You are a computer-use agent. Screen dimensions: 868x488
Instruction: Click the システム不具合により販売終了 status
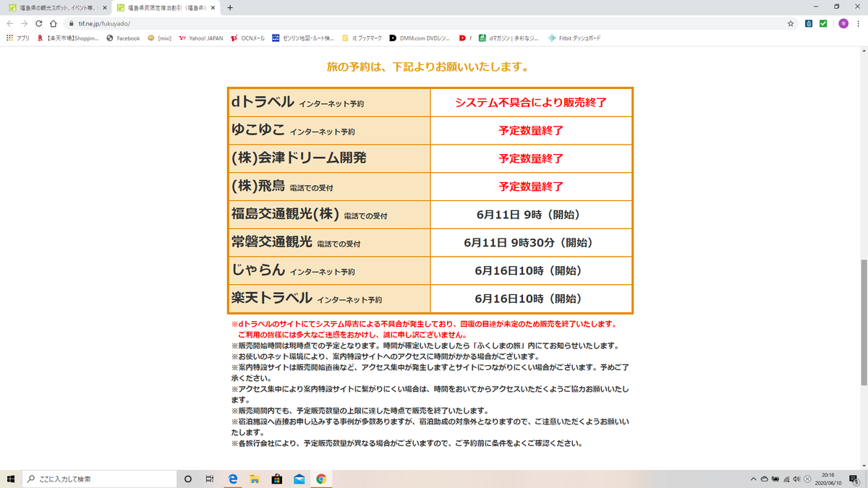531,103
